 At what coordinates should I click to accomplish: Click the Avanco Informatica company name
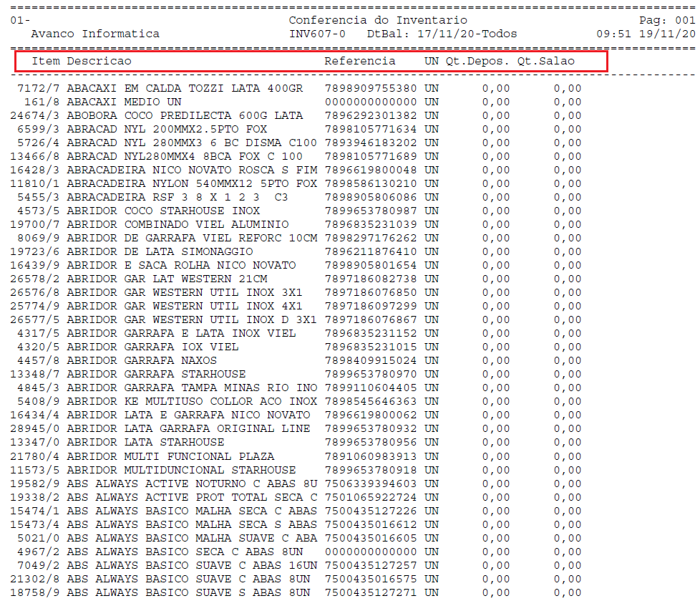point(95,34)
